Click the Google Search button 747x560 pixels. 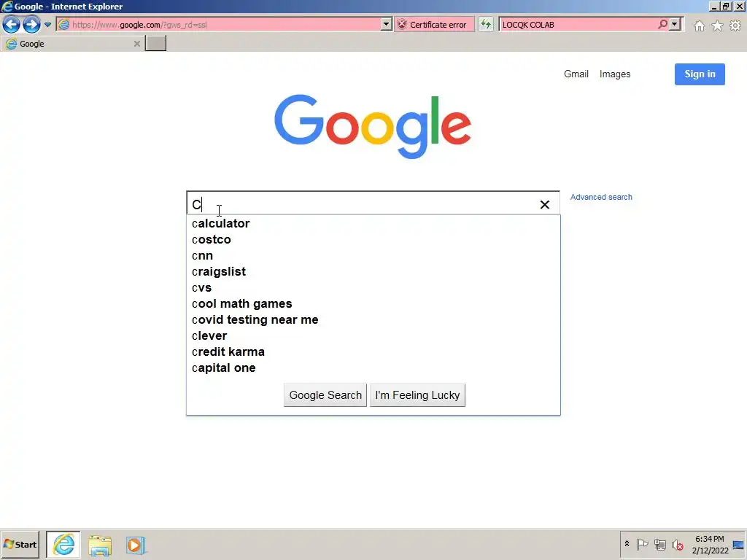pyautogui.click(x=325, y=395)
